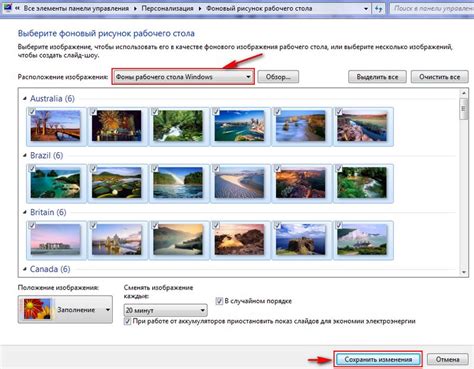This screenshot has height=369, width=474.
Task: Click the Control Panel icon in address bar
Action: tap(7, 8)
